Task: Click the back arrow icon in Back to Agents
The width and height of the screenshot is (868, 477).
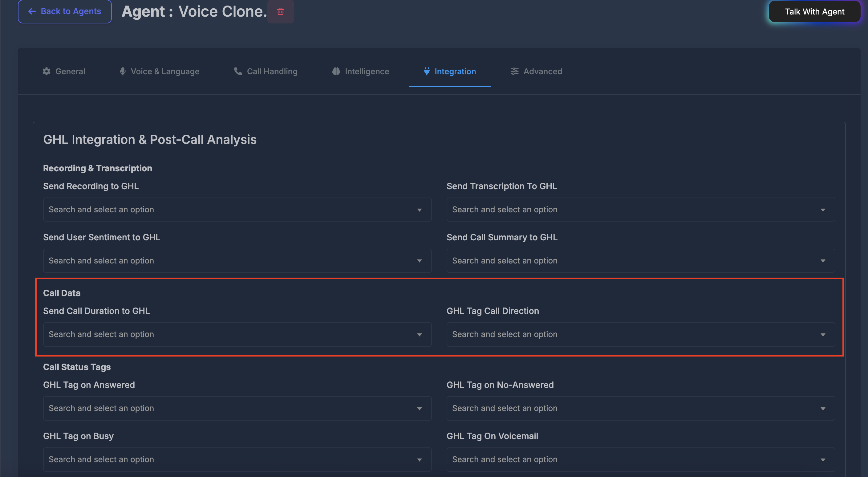Action: [x=32, y=11]
